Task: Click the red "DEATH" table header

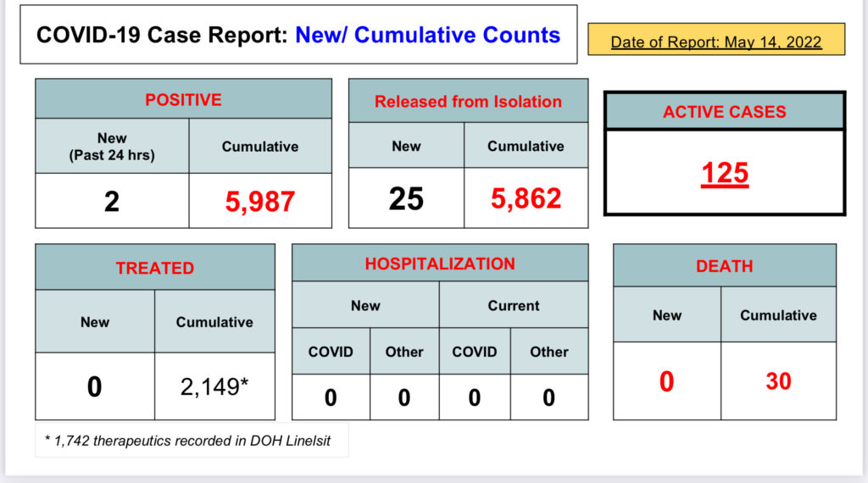Action: [x=725, y=266]
